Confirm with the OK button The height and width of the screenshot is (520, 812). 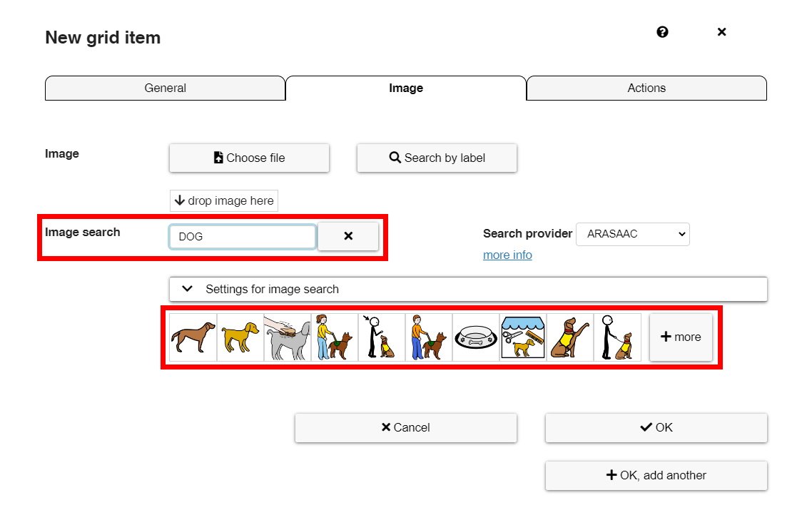click(x=656, y=428)
